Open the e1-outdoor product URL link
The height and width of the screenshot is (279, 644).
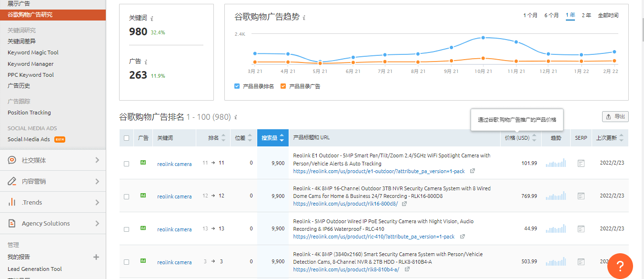click(x=379, y=171)
